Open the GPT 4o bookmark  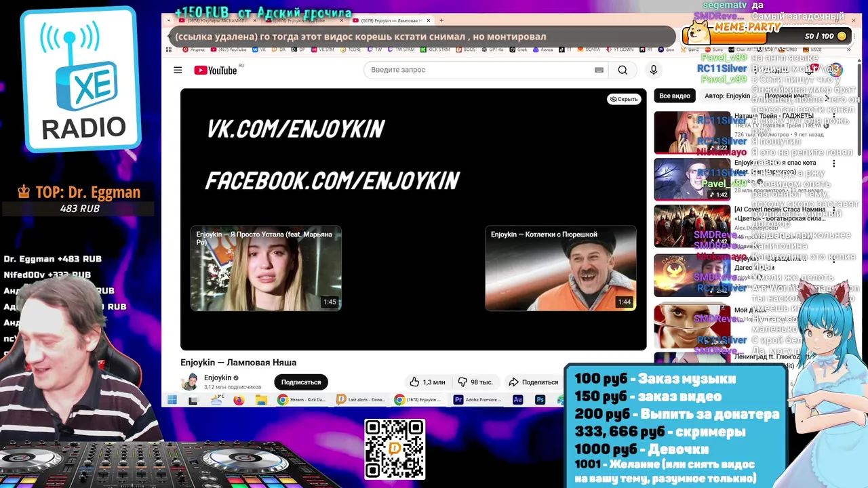[493, 49]
